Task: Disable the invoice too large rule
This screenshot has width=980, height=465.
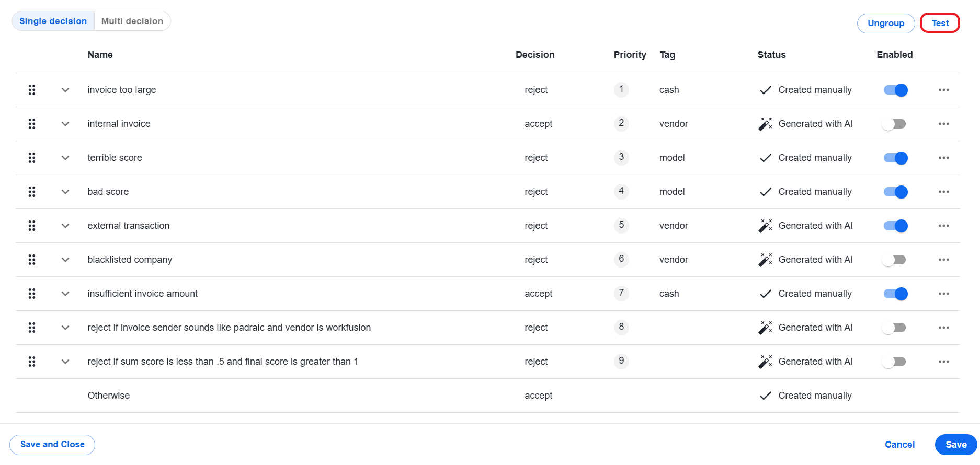Action: [895, 90]
